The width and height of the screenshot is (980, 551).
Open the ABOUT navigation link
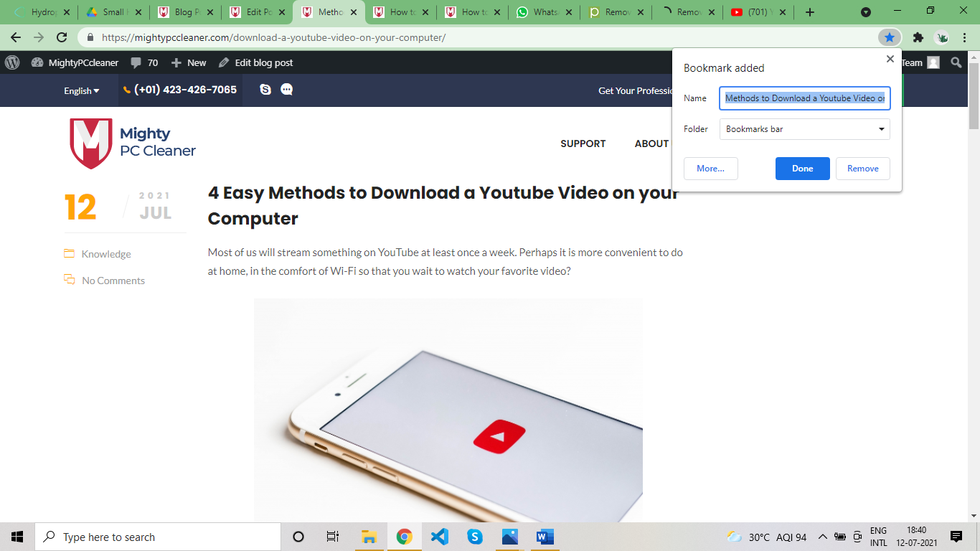pyautogui.click(x=651, y=143)
